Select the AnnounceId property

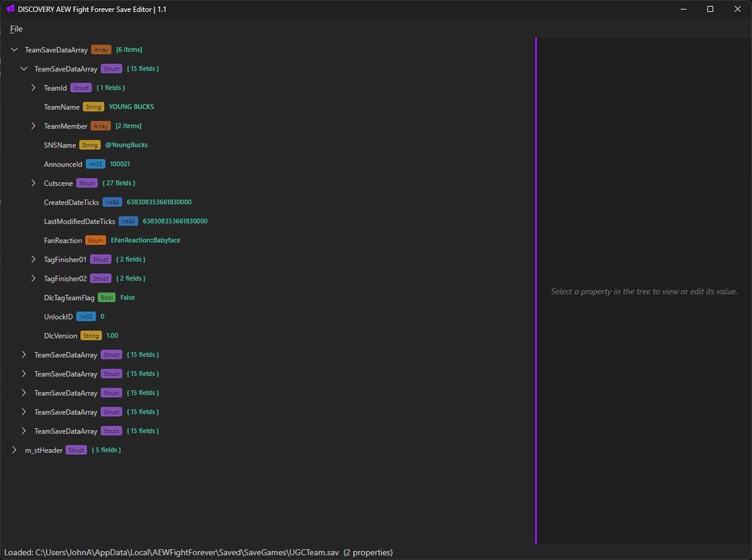point(63,164)
